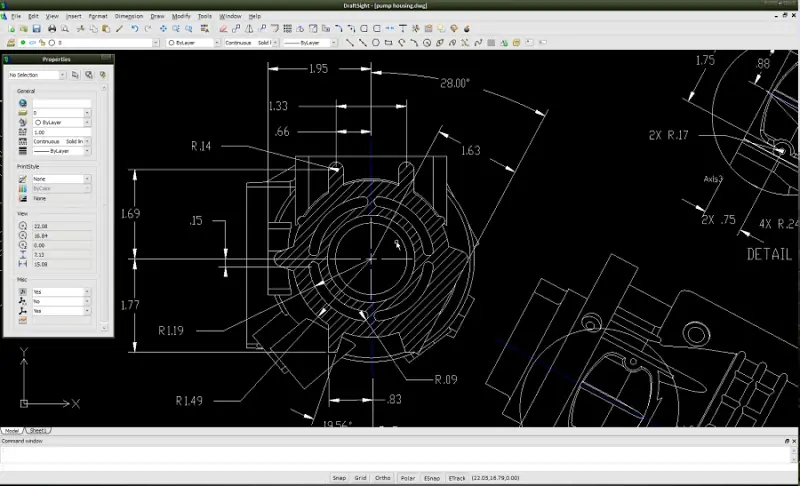This screenshot has width=800, height=486.
Task: Select the Hatch fill tool
Action: click(491, 43)
